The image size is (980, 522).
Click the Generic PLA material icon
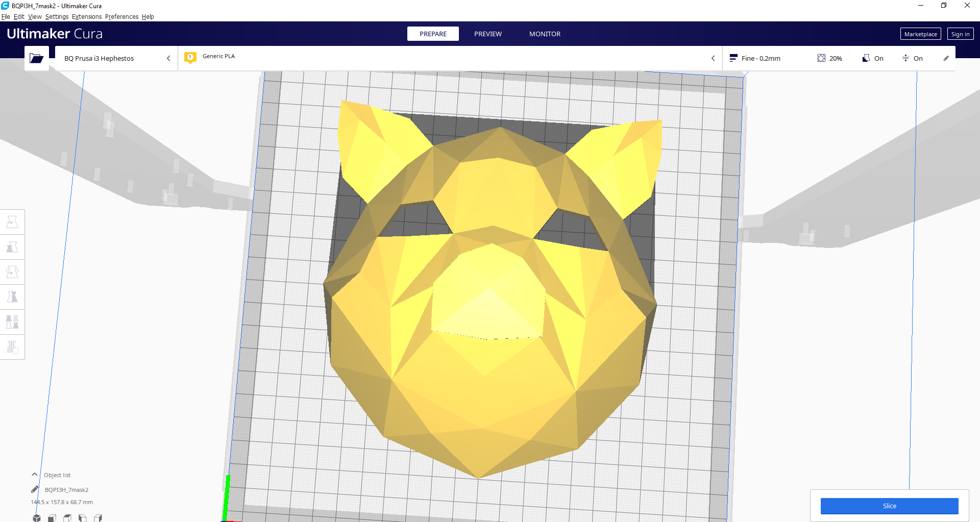(190, 58)
